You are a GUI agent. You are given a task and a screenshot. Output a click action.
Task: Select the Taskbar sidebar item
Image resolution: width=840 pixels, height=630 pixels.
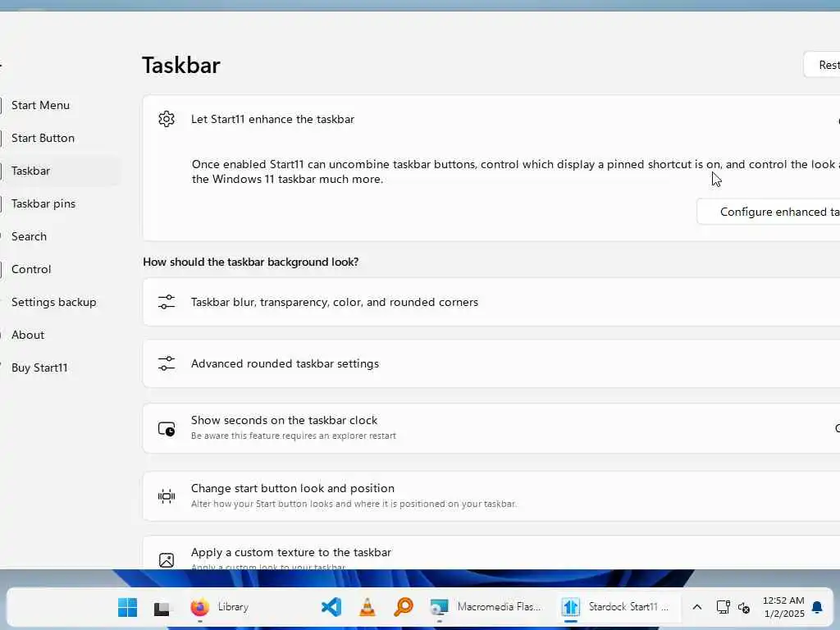tap(30, 171)
